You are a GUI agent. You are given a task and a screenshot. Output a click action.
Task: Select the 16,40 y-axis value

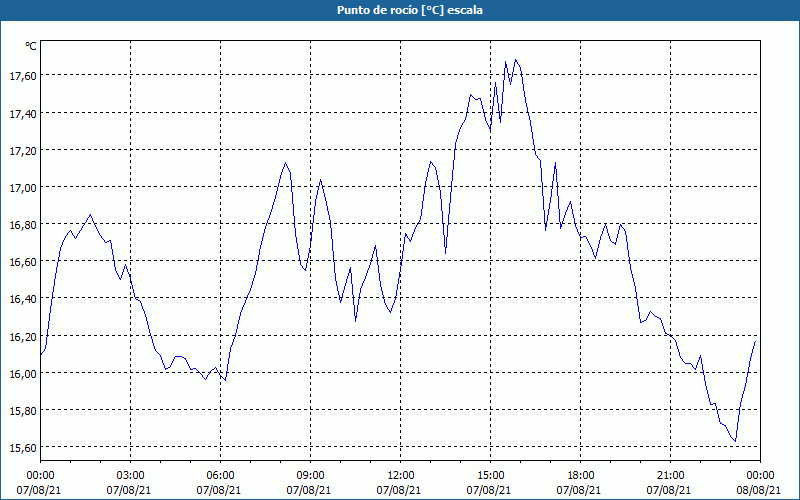pos(23,298)
